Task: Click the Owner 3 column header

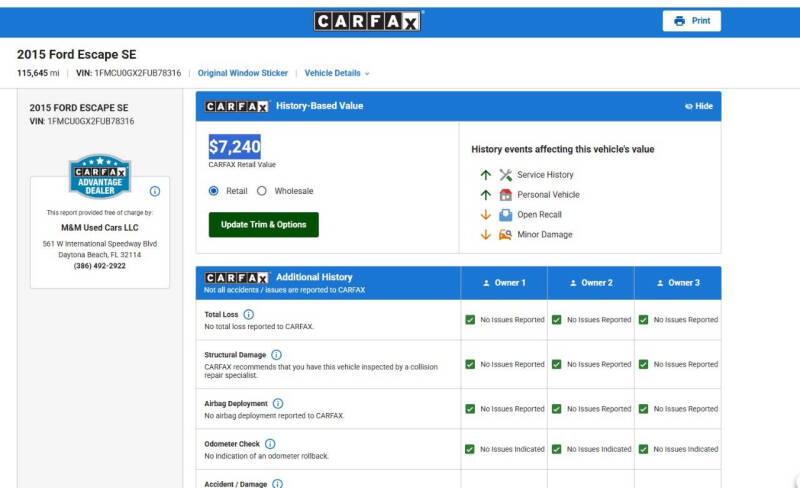Action: click(x=678, y=283)
